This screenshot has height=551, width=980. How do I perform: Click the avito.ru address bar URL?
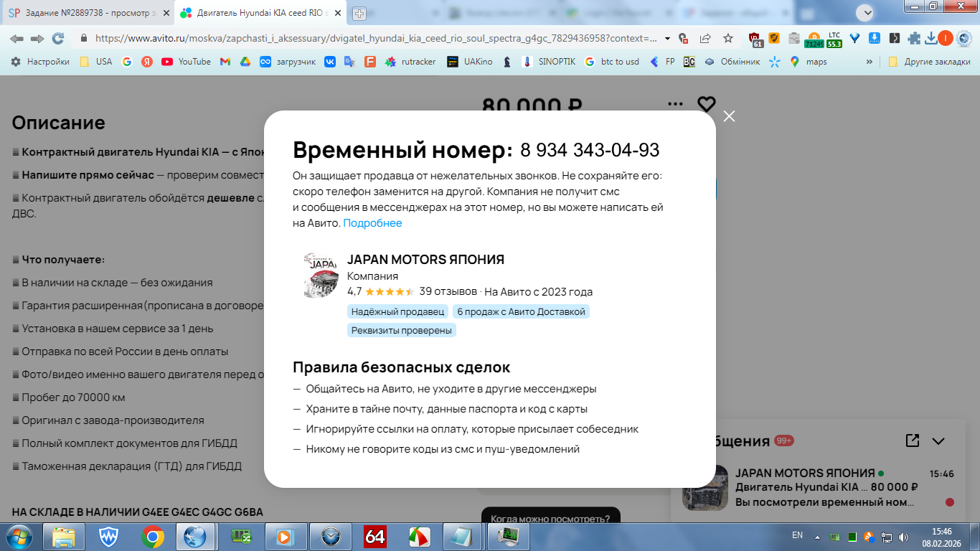pos(376,39)
